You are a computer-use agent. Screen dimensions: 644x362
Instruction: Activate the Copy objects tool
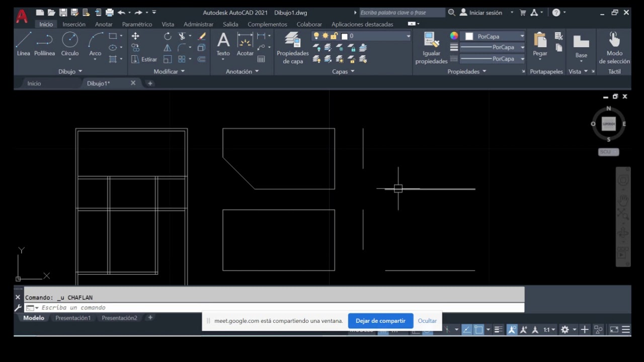(135, 48)
